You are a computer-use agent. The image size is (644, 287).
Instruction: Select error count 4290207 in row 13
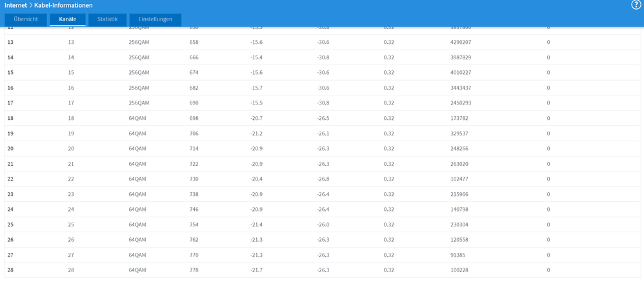click(x=461, y=43)
